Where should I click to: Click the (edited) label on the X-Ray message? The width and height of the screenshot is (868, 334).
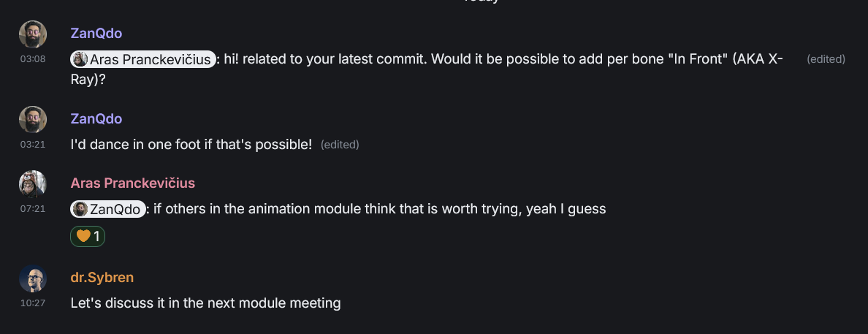coord(826,59)
